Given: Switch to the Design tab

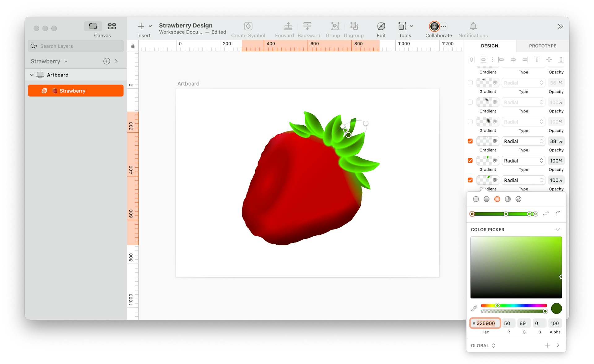Looking at the screenshot, I should pos(489,46).
